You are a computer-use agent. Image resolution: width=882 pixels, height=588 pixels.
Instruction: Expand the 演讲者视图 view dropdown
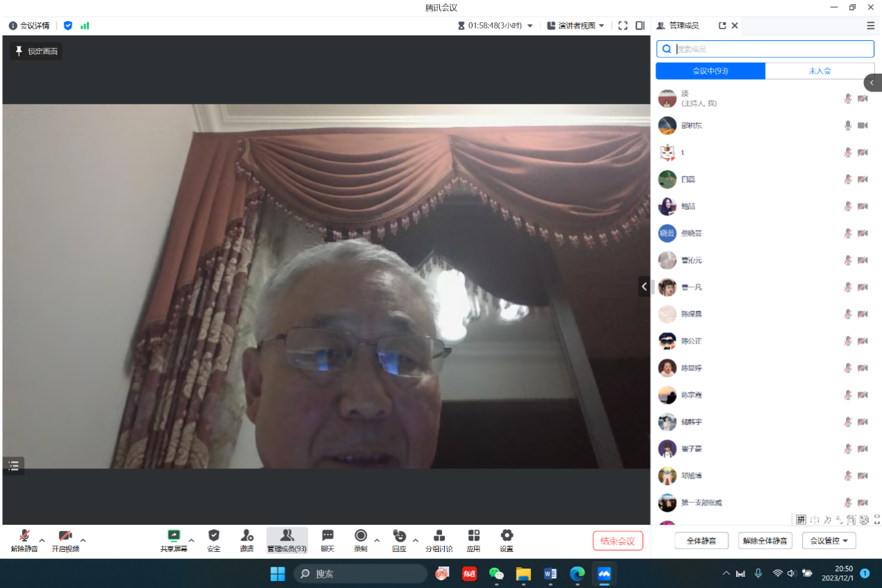(x=575, y=26)
